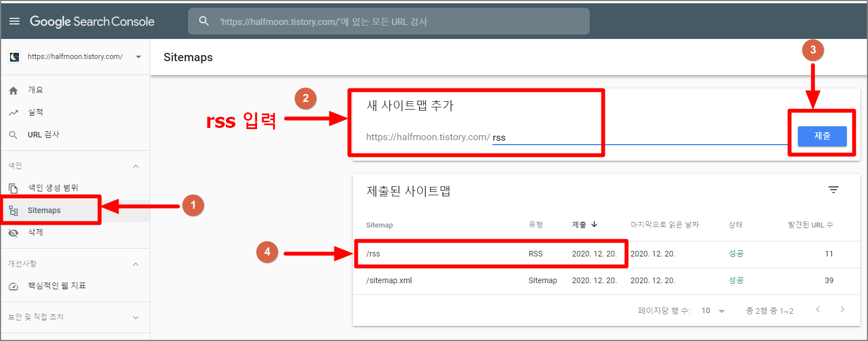Click the magnifier icon beside URL 검사
The image size is (868, 341).
[x=14, y=135]
